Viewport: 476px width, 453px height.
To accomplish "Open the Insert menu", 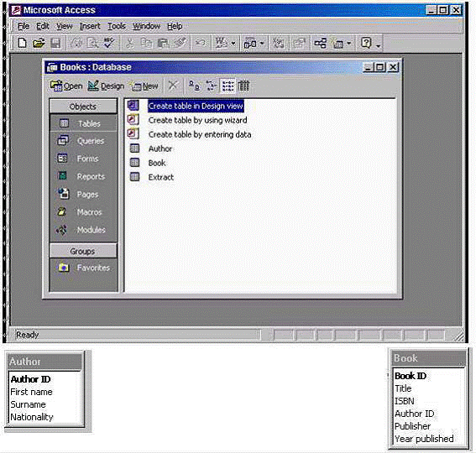I will click(90, 26).
